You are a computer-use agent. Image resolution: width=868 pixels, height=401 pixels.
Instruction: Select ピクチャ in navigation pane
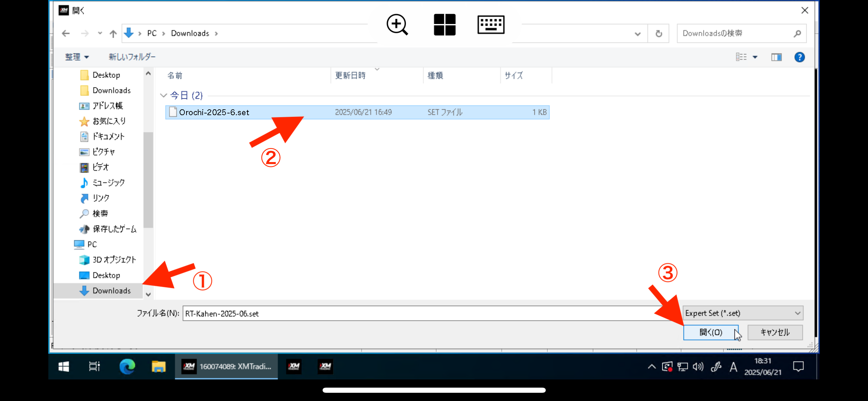click(104, 151)
